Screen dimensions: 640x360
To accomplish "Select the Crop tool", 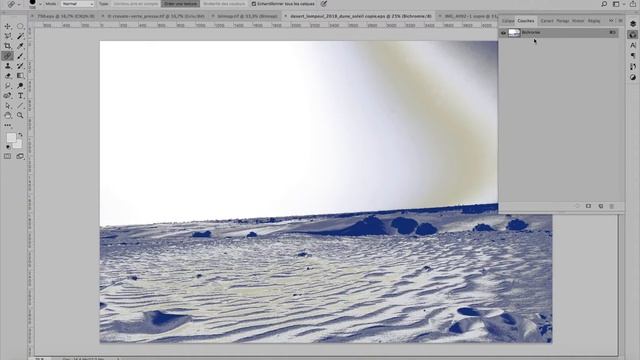I will point(8,46).
